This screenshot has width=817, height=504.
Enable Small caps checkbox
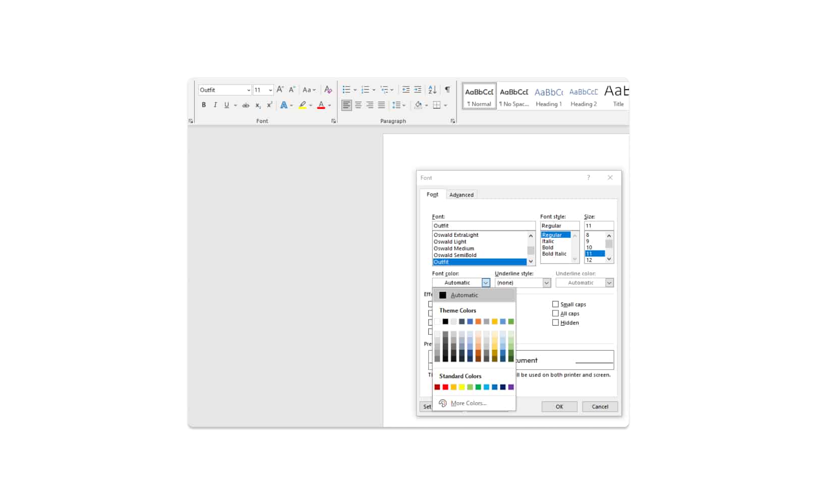[x=555, y=304]
